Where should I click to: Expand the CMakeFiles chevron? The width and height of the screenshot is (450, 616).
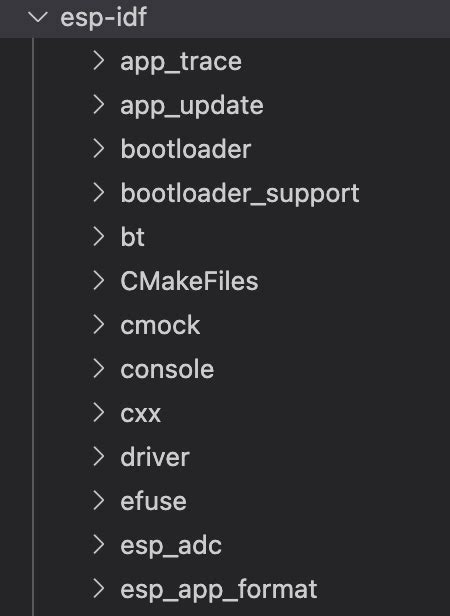pos(99,281)
